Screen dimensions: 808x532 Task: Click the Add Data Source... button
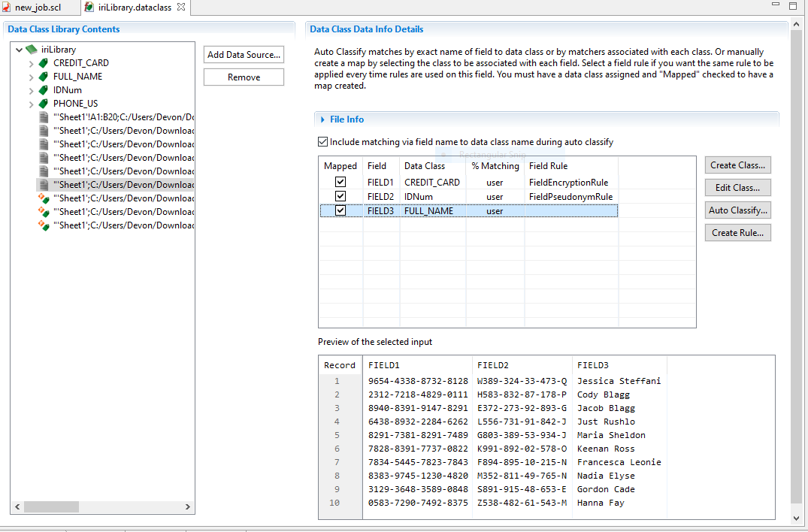click(x=244, y=55)
